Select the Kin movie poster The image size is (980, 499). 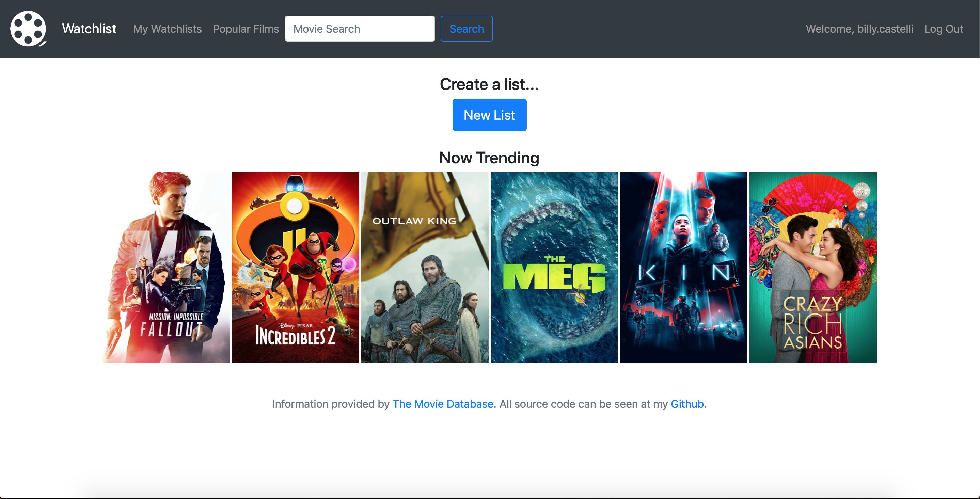click(683, 267)
